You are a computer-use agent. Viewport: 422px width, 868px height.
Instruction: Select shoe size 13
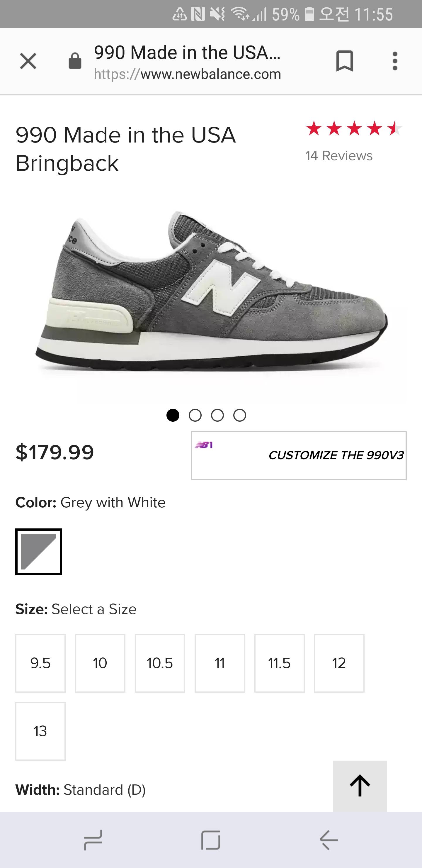click(x=40, y=731)
